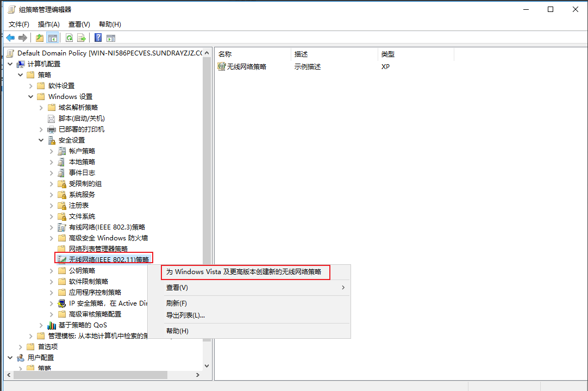Expand the 软件设置 folder
The height and width of the screenshot is (391, 588).
click(x=31, y=85)
